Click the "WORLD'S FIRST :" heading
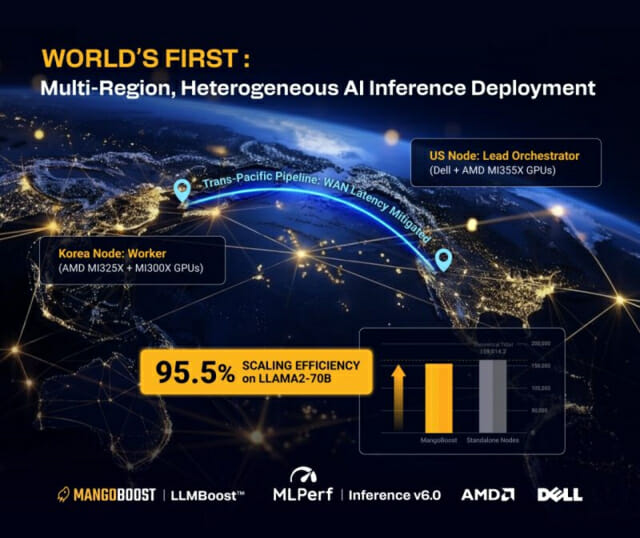This screenshot has width=640, height=538. click(146, 58)
